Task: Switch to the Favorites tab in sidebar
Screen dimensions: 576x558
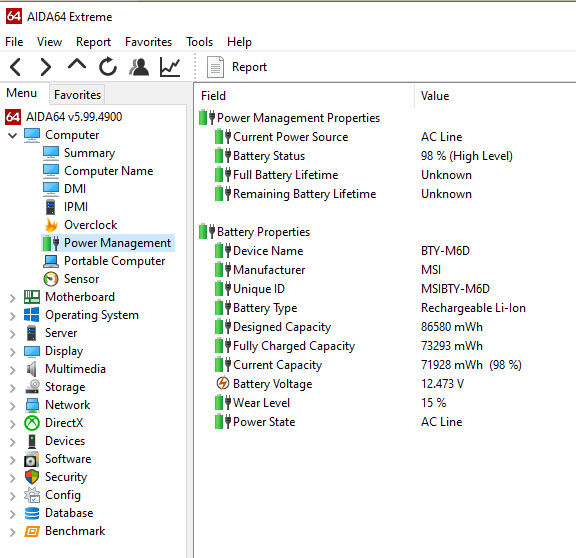Action: pos(77,95)
